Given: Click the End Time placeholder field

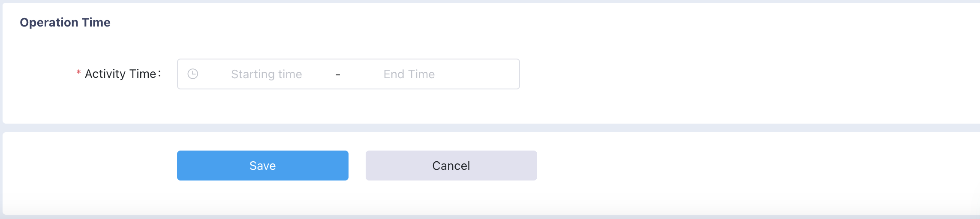Looking at the screenshot, I should click(x=409, y=74).
